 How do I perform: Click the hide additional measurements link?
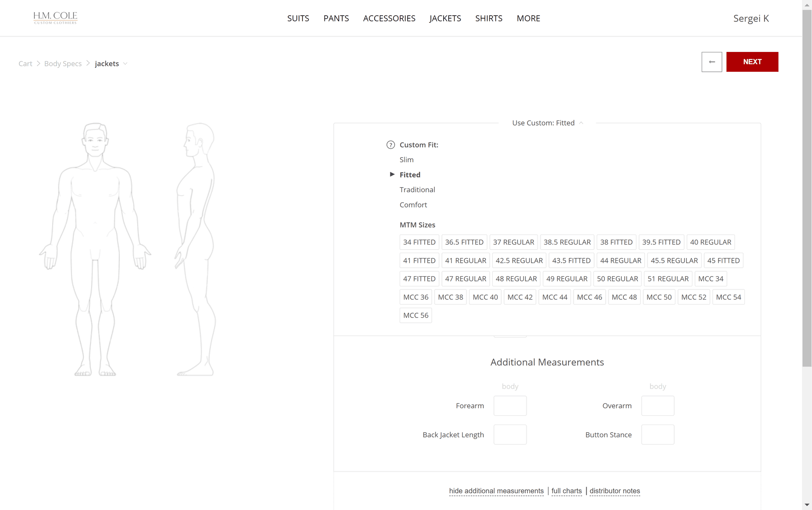(496, 491)
